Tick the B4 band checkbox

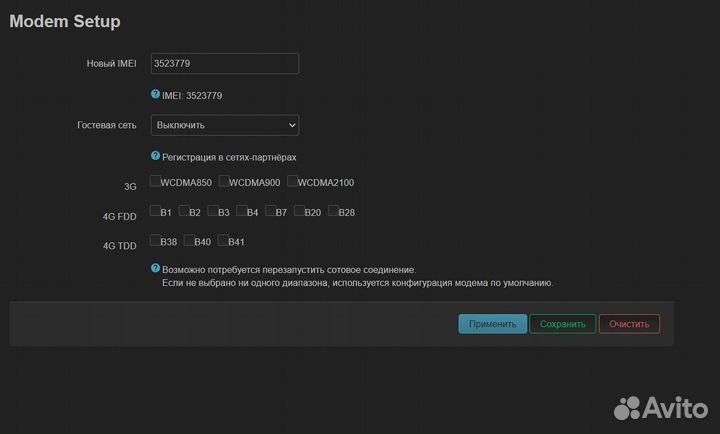pos(242,211)
